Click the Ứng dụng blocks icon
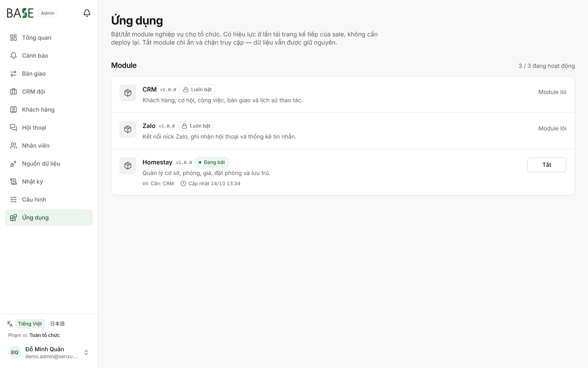Viewport: 588px width, 368px height. [x=13, y=218]
